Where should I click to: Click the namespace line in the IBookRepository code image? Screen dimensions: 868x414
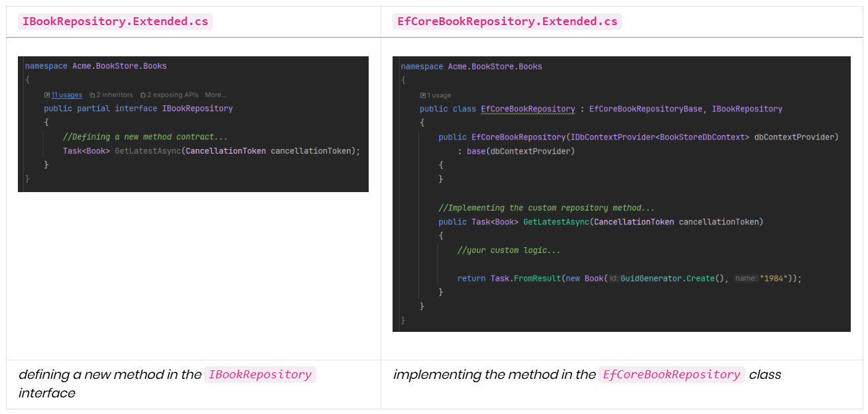(x=95, y=66)
